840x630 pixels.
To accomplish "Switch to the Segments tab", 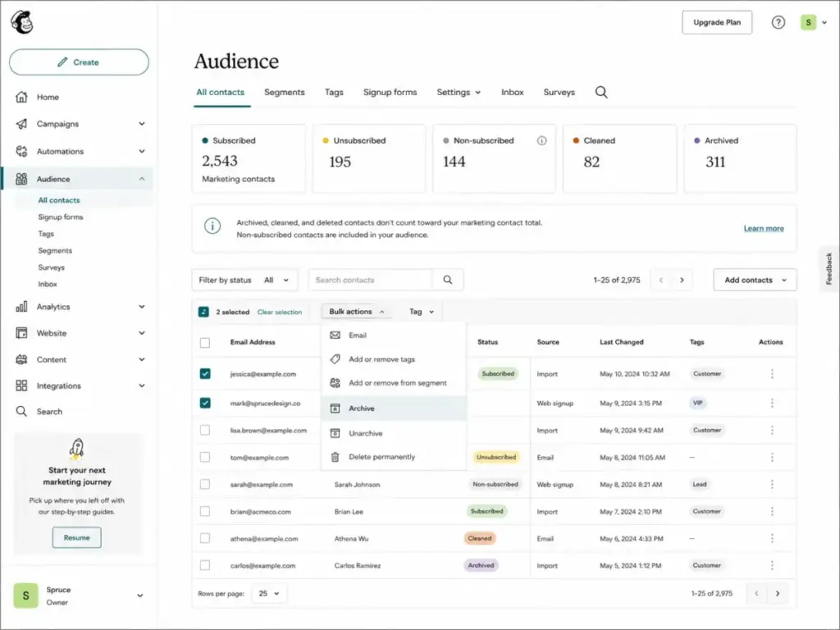I will pyautogui.click(x=285, y=92).
